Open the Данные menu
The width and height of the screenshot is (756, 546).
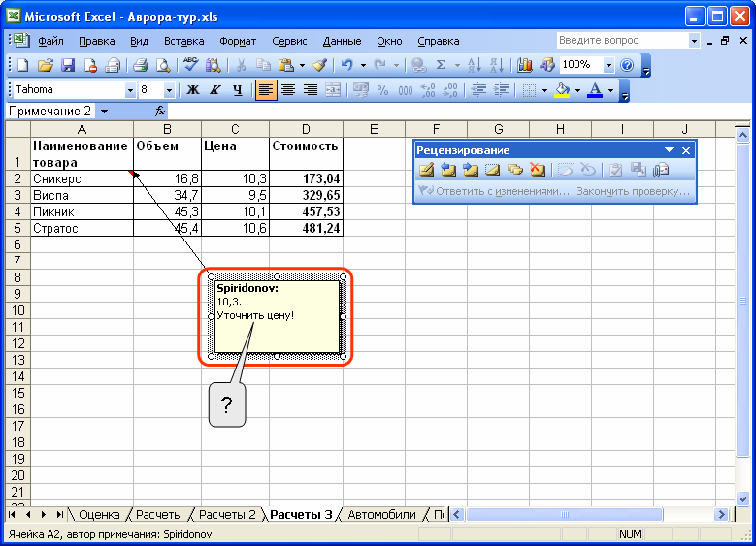pos(342,41)
